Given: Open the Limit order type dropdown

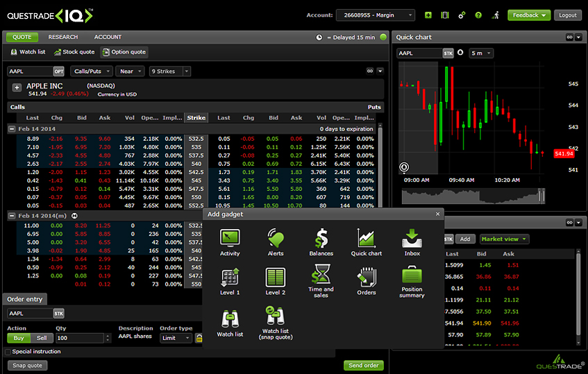Looking at the screenshot, I should point(176,338).
